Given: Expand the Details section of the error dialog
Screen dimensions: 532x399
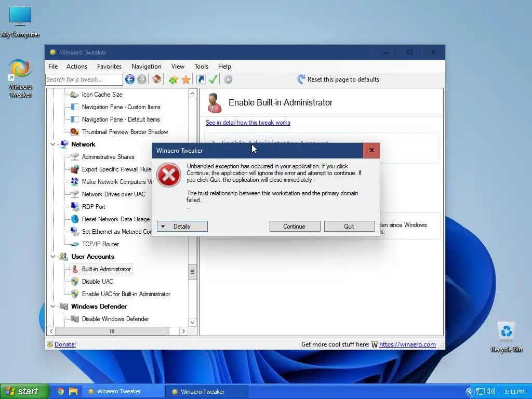Looking at the screenshot, I should [182, 227].
